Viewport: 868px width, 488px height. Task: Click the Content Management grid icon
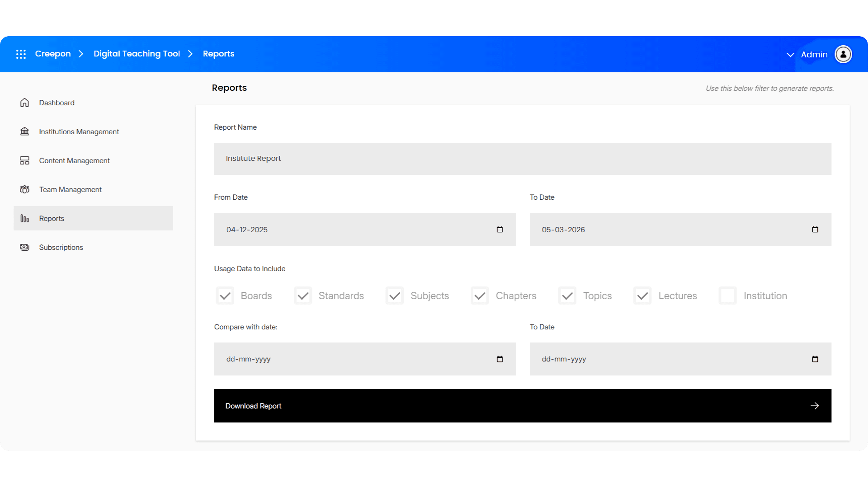[x=24, y=160]
